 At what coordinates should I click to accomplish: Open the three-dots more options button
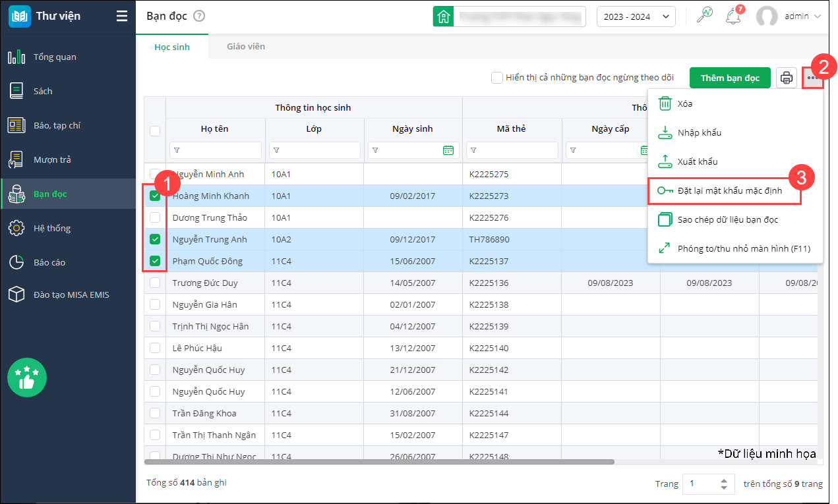click(813, 78)
